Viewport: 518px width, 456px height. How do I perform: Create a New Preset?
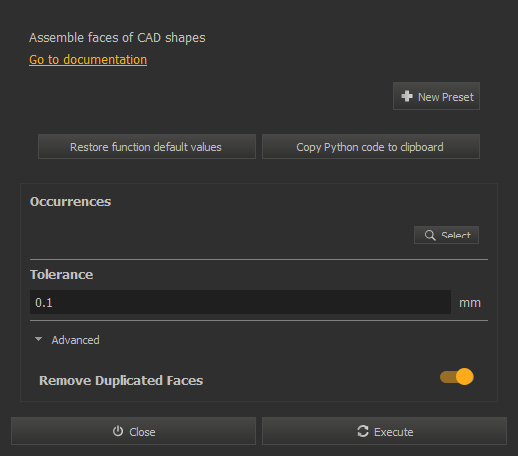pyautogui.click(x=436, y=96)
